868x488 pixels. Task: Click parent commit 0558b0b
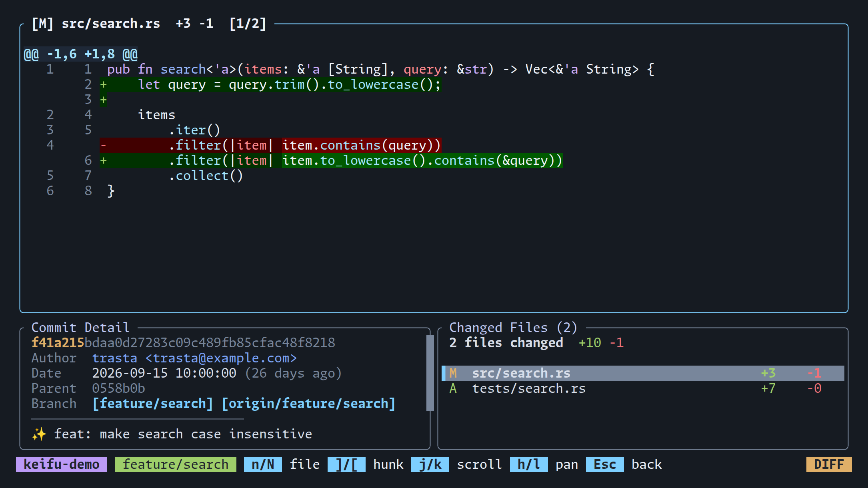pyautogui.click(x=118, y=388)
